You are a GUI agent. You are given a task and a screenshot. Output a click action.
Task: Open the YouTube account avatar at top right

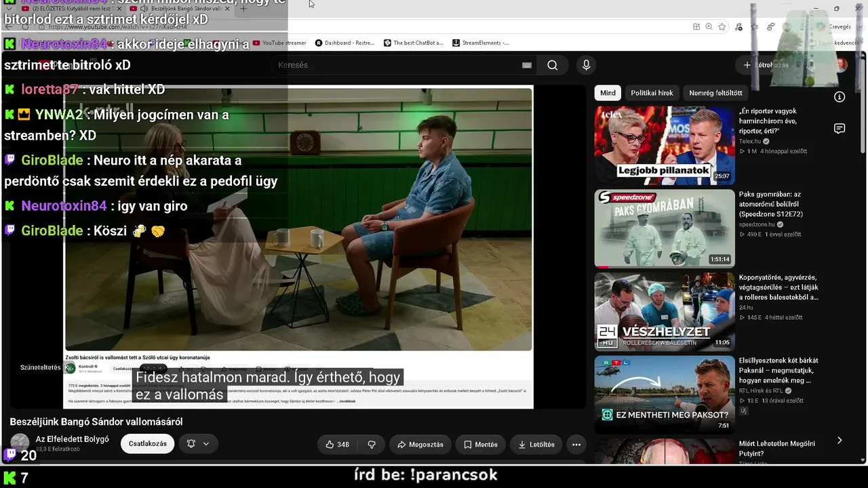coord(841,65)
